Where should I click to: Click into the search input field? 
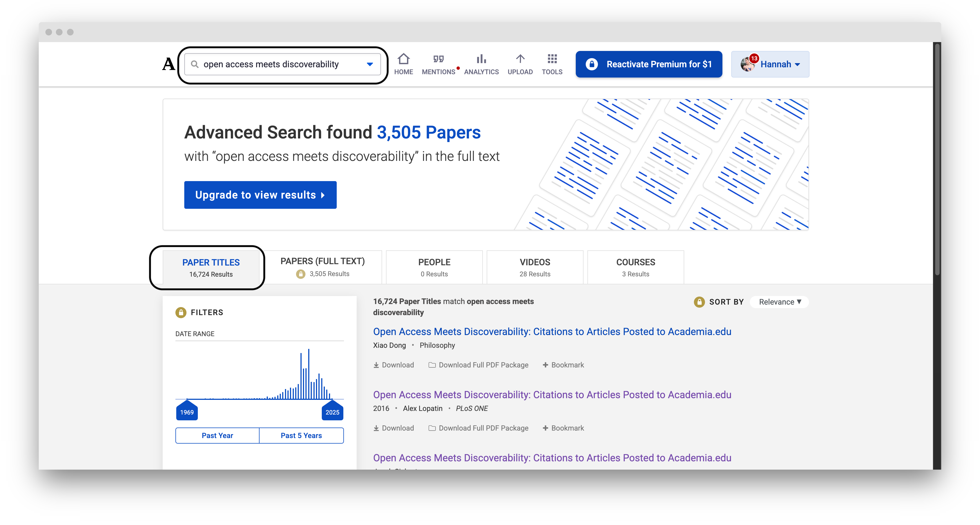[282, 64]
